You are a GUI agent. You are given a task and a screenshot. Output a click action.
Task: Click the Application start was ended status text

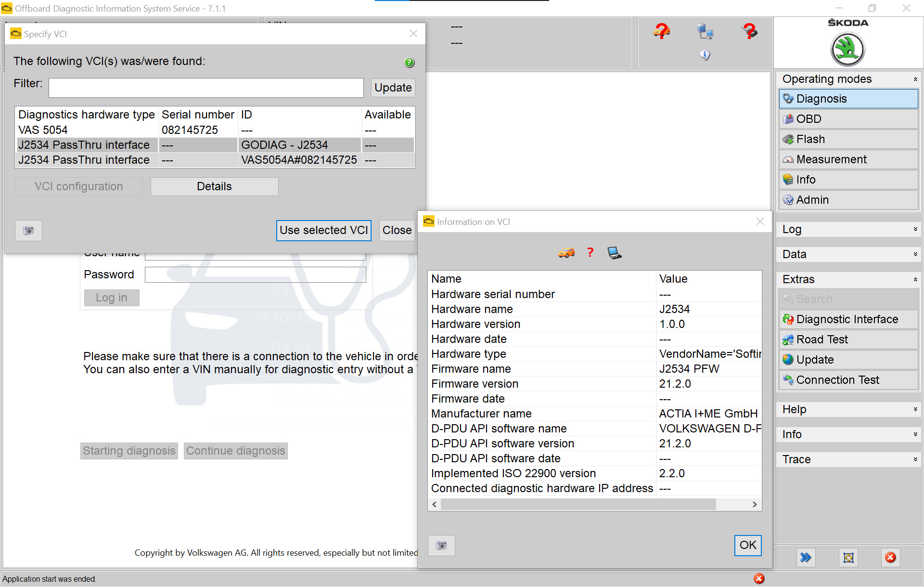(x=50, y=579)
